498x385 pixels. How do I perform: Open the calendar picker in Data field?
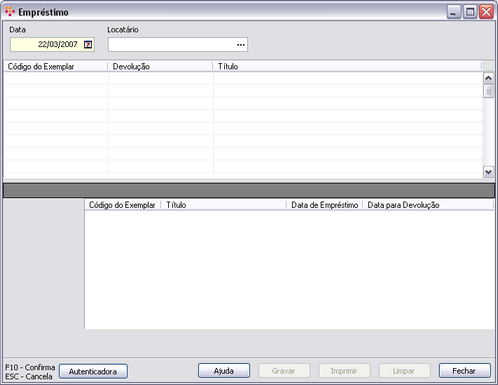(88, 44)
